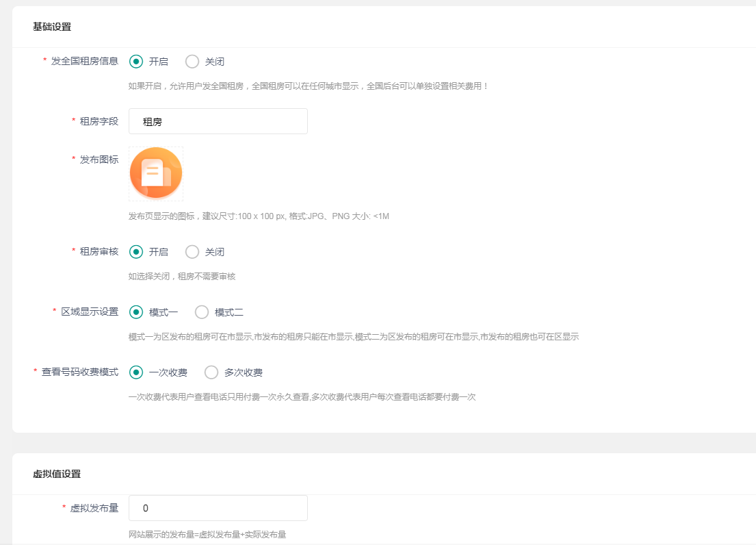This screenshot has width=756, height=545.
Task: Choose 模式一 for 区域显示设置
Action: 136,312
